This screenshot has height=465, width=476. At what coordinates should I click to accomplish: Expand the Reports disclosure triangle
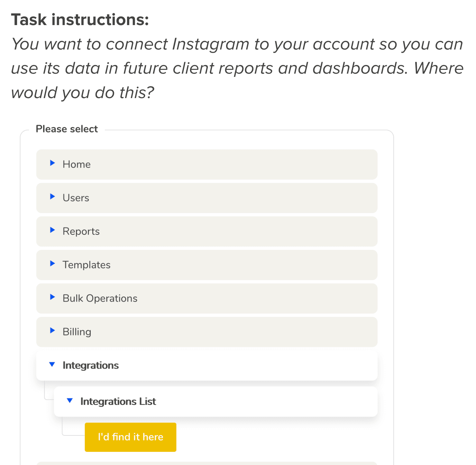click(52, 230)
